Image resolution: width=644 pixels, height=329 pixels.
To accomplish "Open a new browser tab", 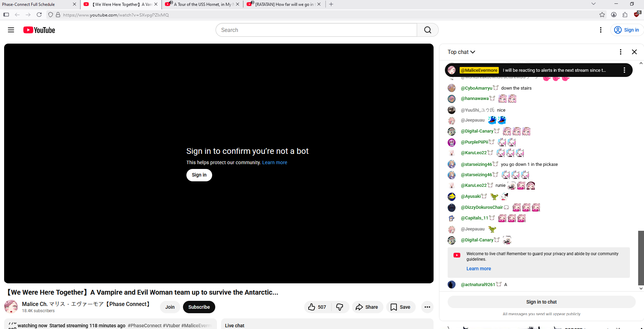I will point(331,4).
